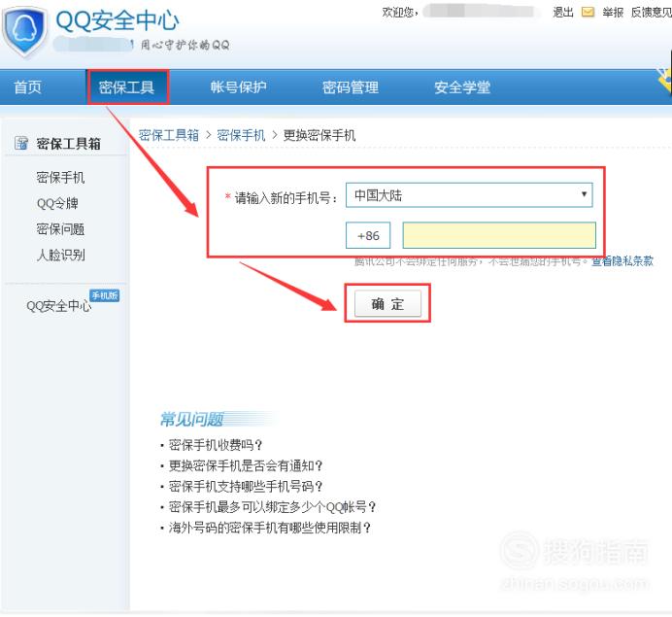Image resolution: width=672 pixels, height=617 pixels.
Task: Click the +86 country code field
Action: (x=368, y=235)
